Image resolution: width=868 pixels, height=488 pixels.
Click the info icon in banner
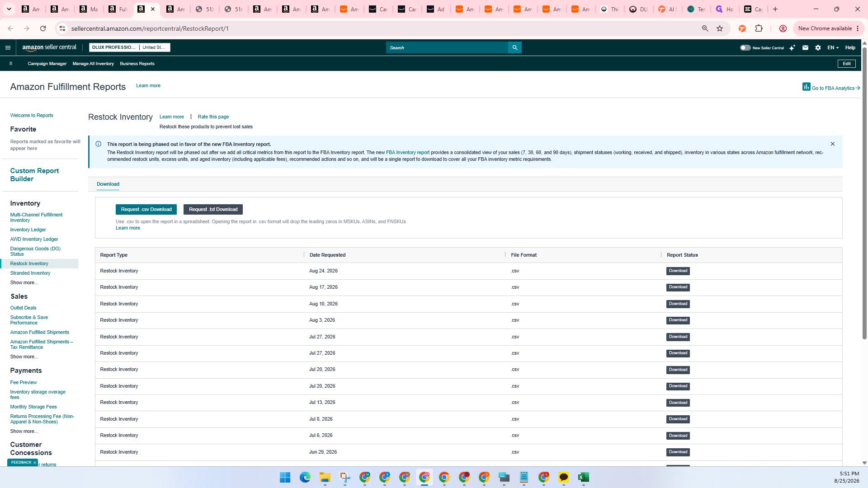click(98, 144)
